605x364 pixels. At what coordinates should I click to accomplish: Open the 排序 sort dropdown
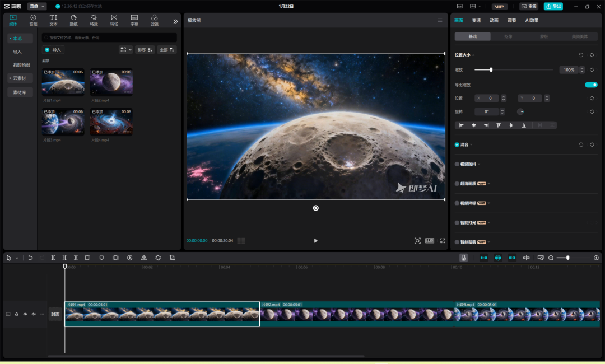click(x=145, y=49)
